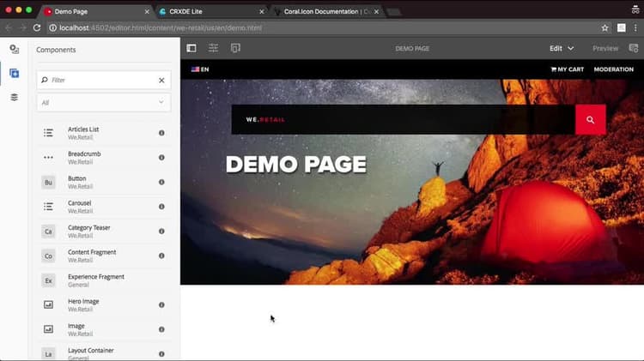Open the MODERATION link
The height and width of the screenshot is (361, 644).
[x=614, y=69]
